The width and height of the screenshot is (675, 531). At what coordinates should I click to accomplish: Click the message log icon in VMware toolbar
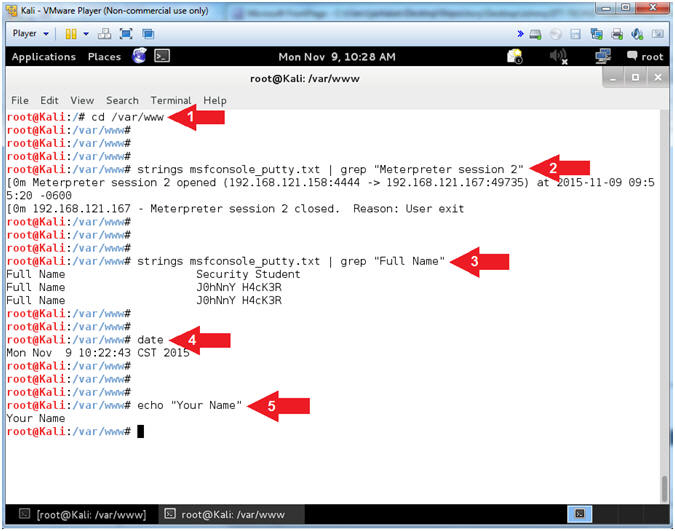pos(657,34)
